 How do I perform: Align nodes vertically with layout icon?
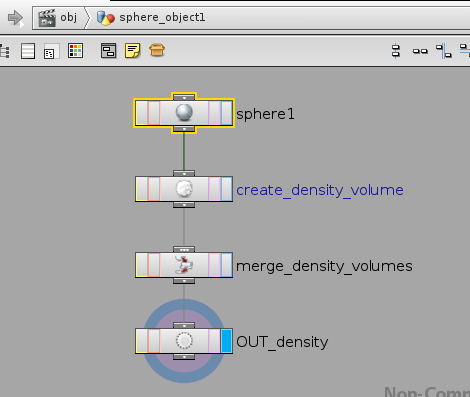[x=396, y=51]
